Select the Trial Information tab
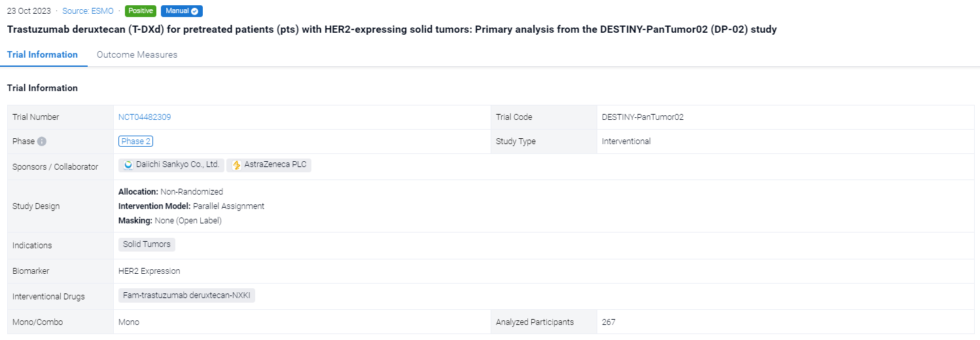 [x=43, y=55]
